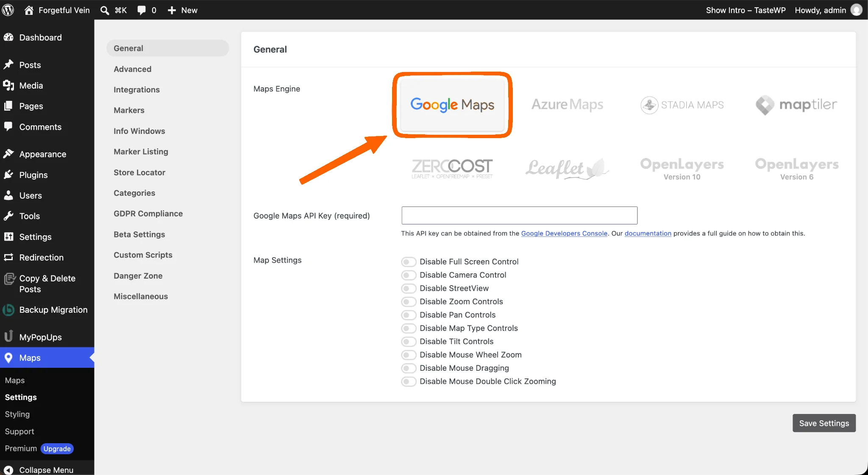Screen dimensions: 868x475
Task: Click the Tools wrench icon
Action: coord(8,216)
